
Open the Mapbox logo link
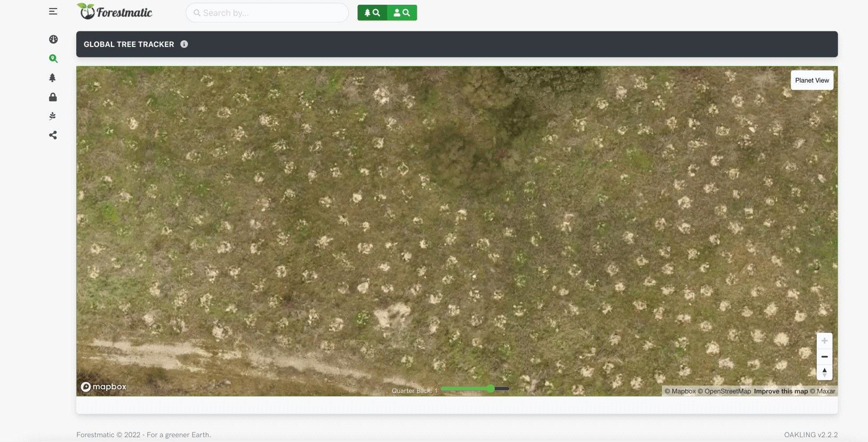103,387
